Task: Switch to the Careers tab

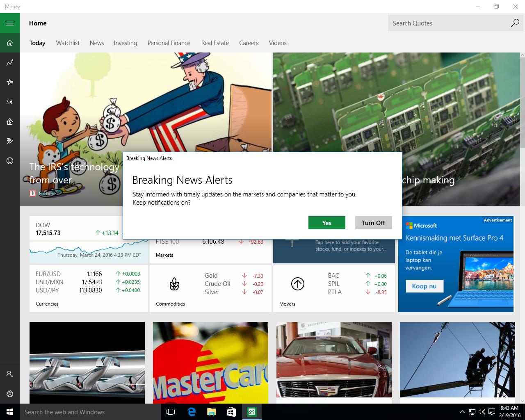Action: pyautogui.click(x=249, y=43)
